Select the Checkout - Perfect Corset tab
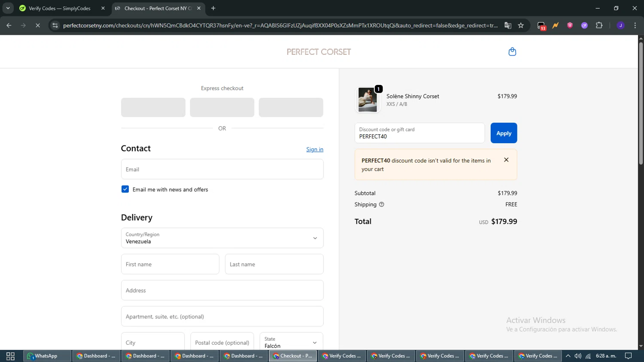Image resolution: width=644 pixels, height=362 pixels. (x=157, y=8)
